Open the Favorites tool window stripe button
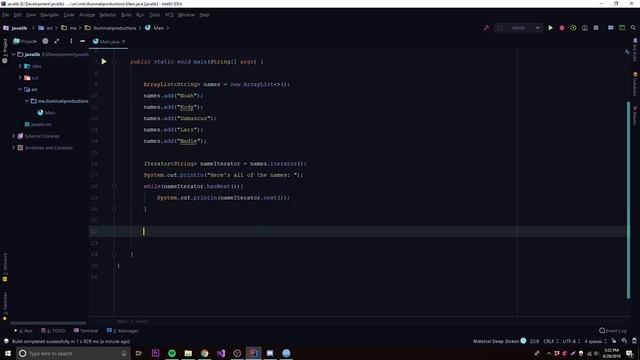 tap(5, 306)
